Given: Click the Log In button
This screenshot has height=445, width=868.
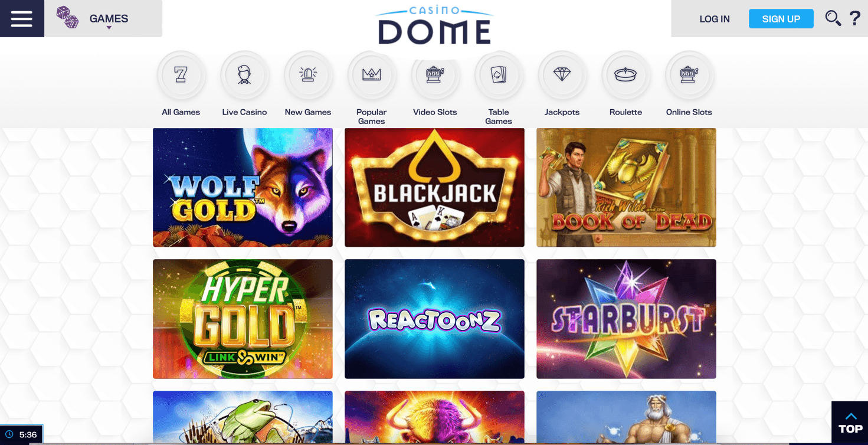Looking at the screenshot, I should pyautogui.click(x=715, y=19).
